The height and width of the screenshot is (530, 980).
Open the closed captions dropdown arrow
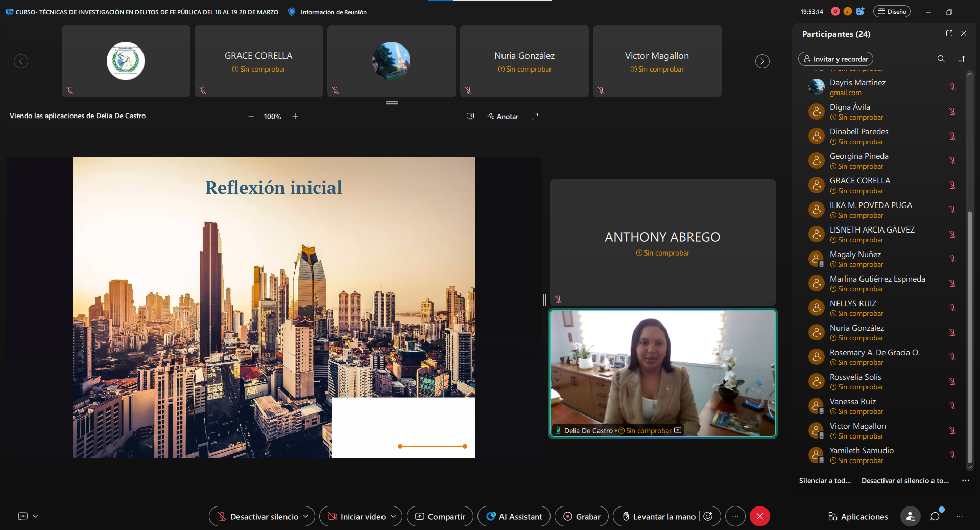(x=35, y=516)
